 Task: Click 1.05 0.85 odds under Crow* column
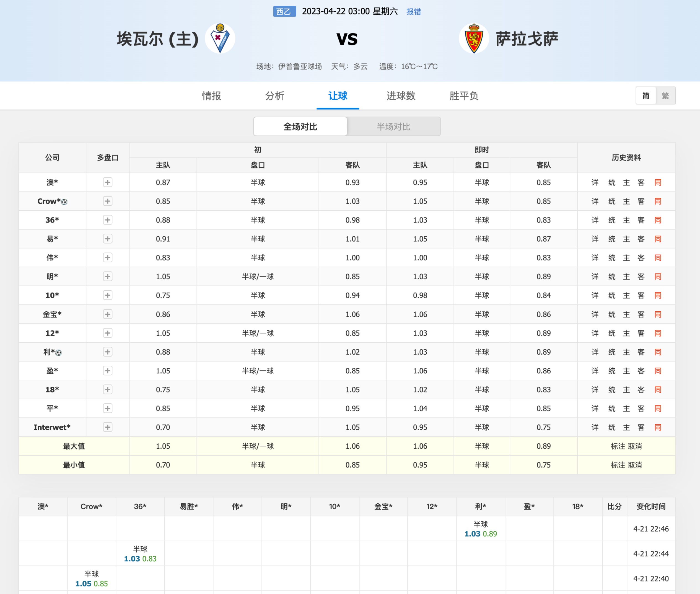(x=92, y=583)
